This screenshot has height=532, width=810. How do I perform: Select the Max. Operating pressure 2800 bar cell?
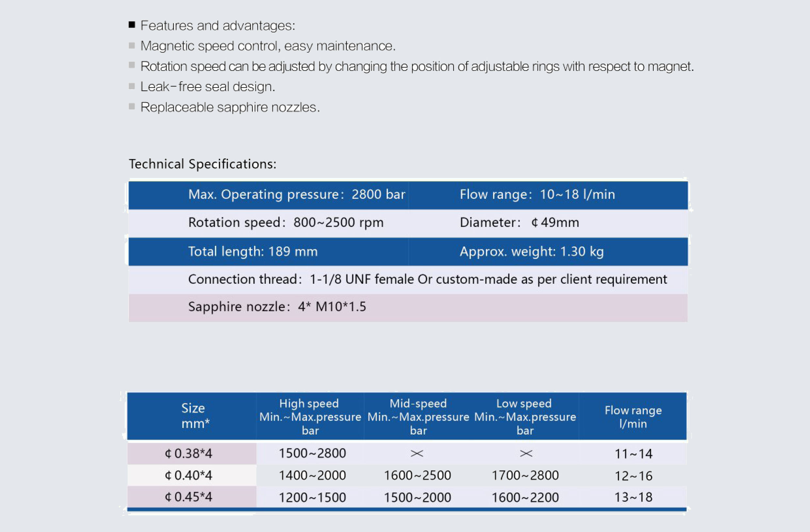coord(268,195)
